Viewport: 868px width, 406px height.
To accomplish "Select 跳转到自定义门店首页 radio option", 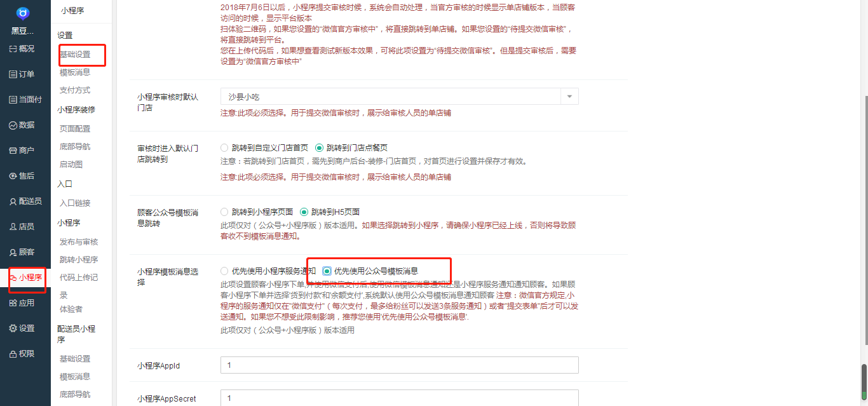I will point(224,147).
